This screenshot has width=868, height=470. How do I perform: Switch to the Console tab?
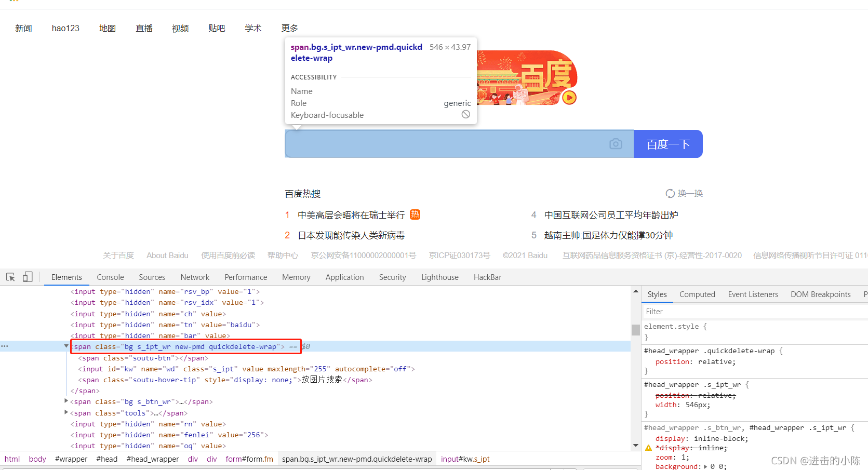(x=110, y=277)
